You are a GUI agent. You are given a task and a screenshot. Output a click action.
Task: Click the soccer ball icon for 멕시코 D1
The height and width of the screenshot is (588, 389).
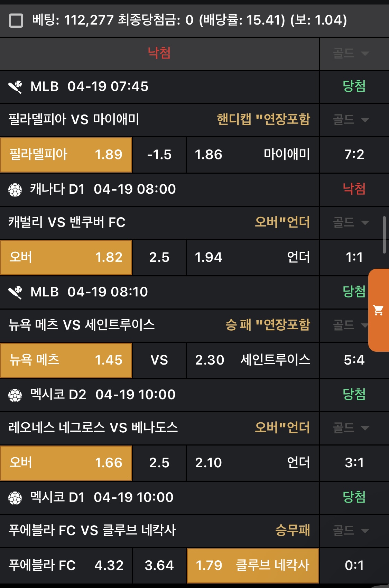[x=15, y=498]
